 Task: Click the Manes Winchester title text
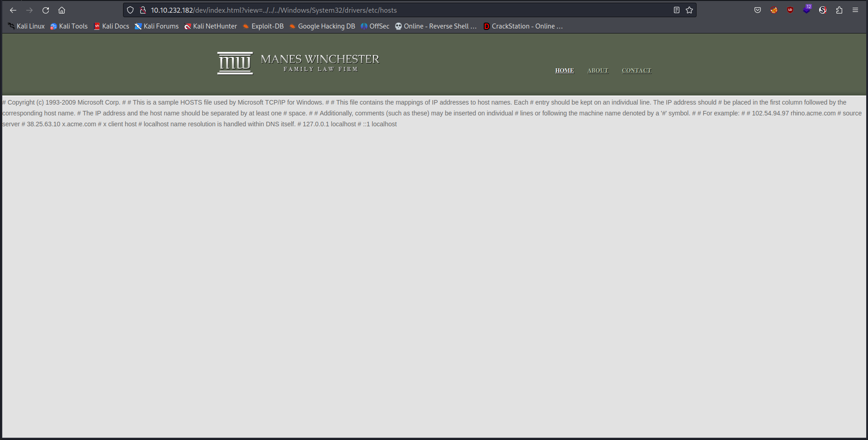point(320,59)
